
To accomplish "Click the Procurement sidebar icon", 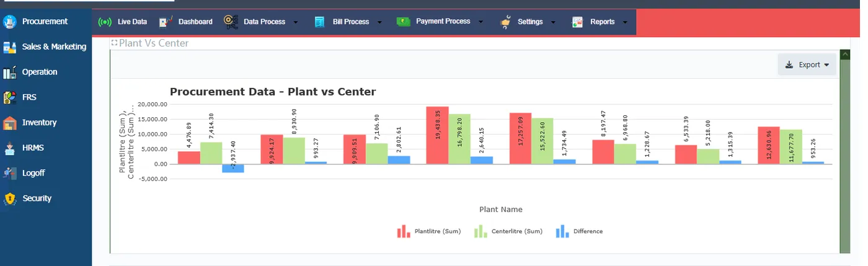I will point(9,22).
